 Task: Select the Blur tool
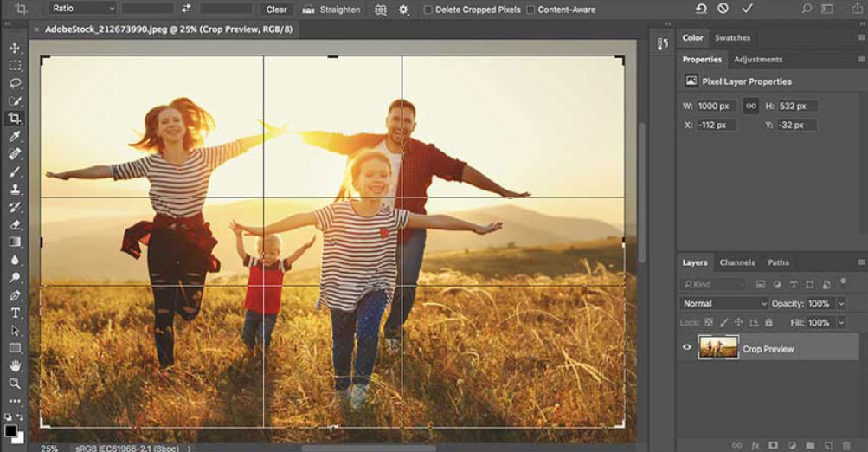tap(15, 260)
